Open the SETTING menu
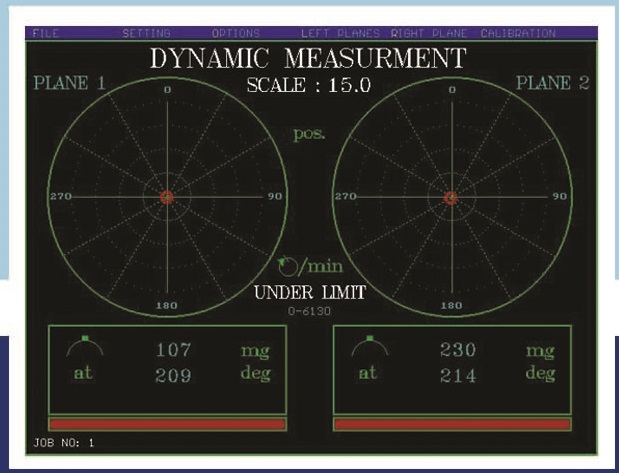The image size is (619, 473). (x=146, y=33)
